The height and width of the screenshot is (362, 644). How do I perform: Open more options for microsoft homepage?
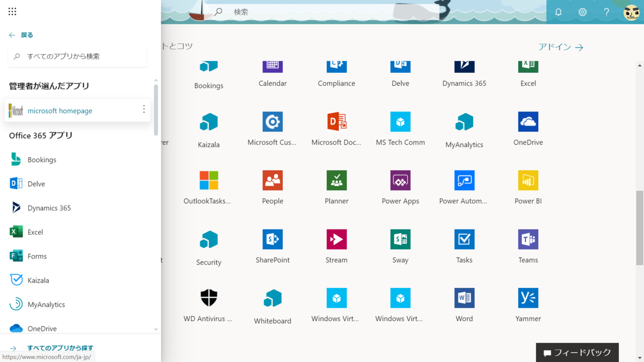click(144, 109)
